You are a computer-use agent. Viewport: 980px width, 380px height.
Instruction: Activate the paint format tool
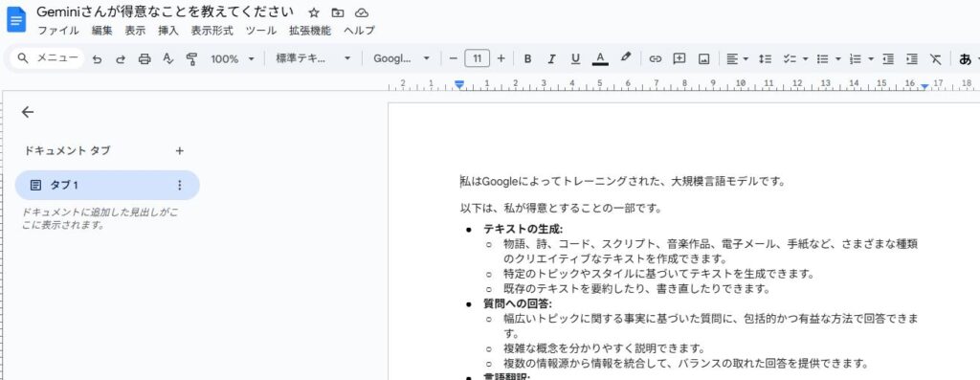[x=191, y=58]
